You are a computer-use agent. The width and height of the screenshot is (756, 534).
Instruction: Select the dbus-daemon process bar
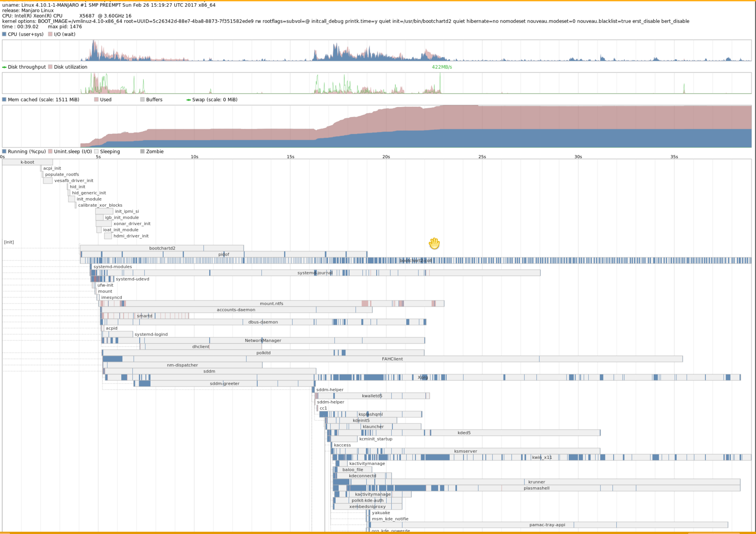point(263,322)
